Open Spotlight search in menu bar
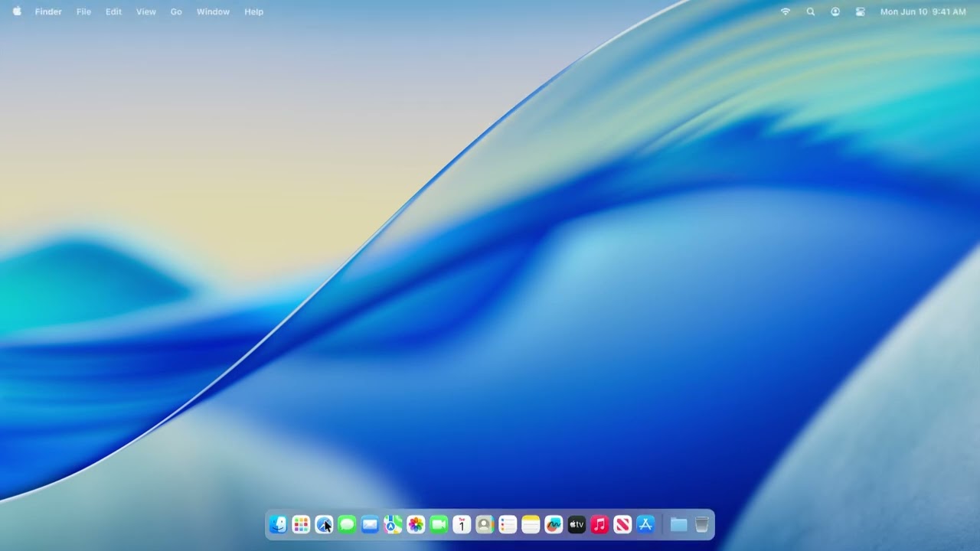 pos(810,11)
